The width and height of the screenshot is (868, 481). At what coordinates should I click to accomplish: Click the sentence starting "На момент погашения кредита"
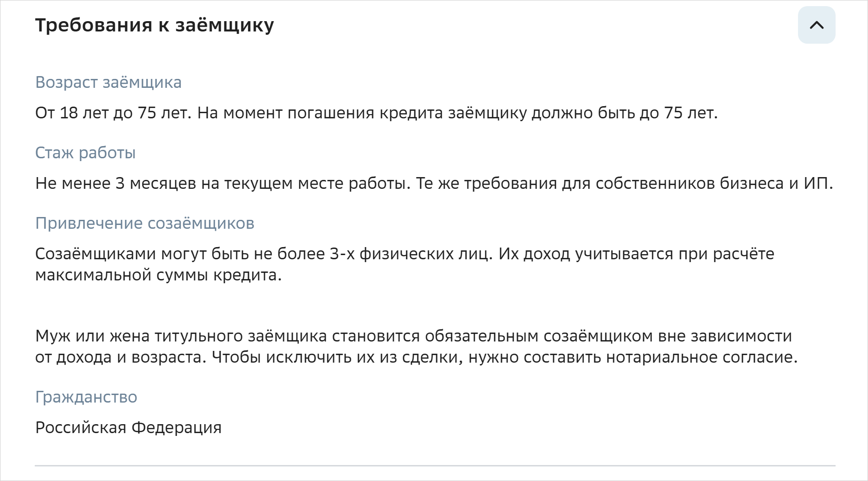(x=457, y=113)
